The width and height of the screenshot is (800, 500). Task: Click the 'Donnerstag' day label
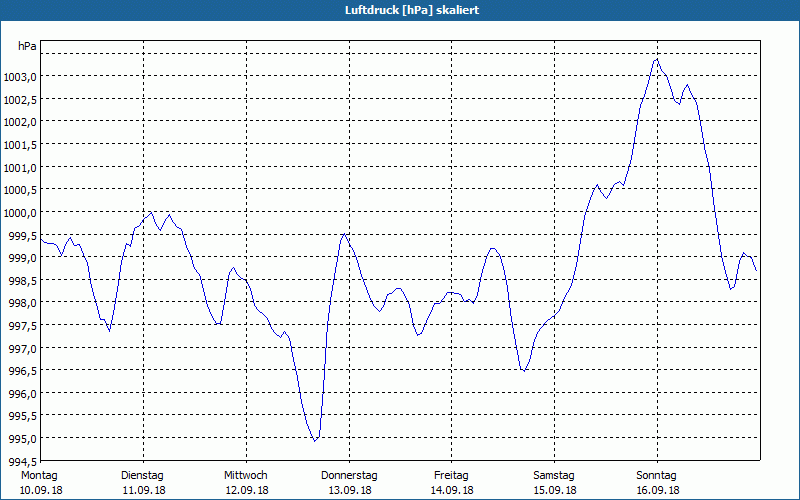pyautogui.click(x=349, y=476)
